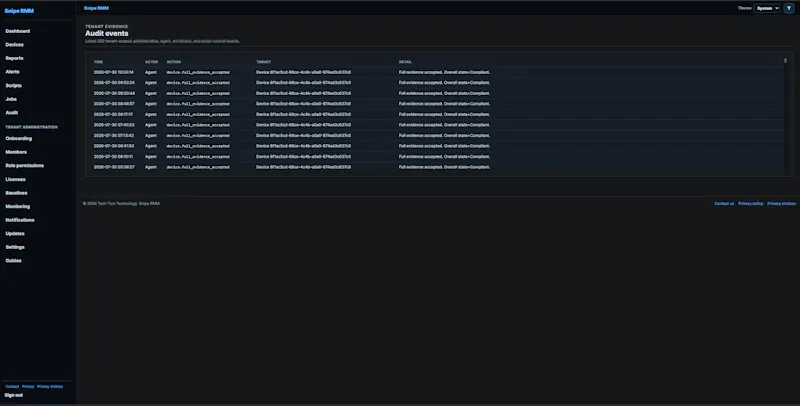Viewport: 800px width, 406px height.
Task: Open Onboarding under Tenant Administration
Action: pos(19,138)
